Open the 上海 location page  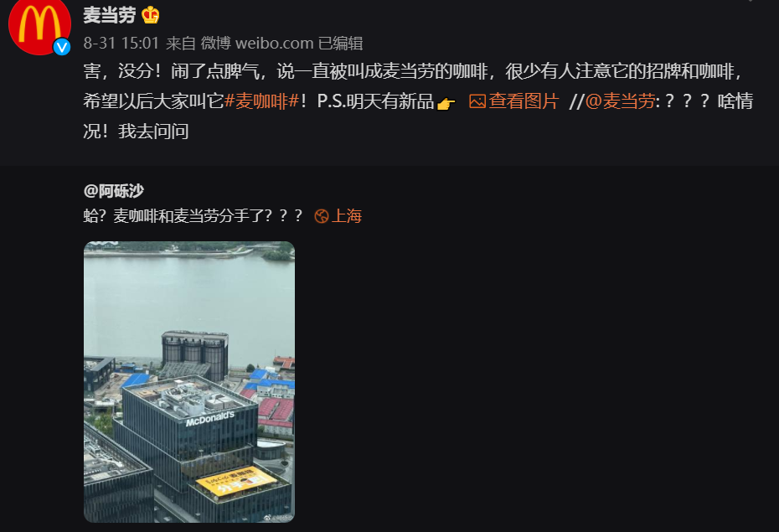(x=347, y=216)
